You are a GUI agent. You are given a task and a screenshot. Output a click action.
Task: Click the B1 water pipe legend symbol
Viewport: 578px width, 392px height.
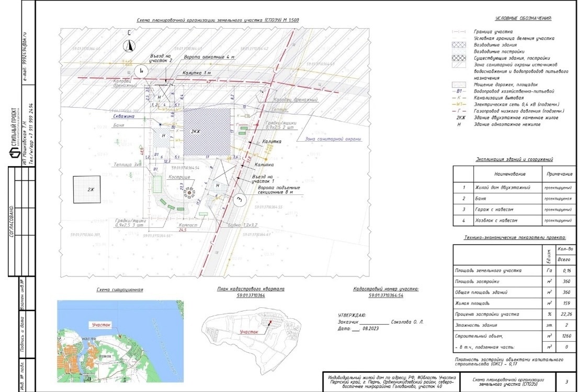point(459,91)
